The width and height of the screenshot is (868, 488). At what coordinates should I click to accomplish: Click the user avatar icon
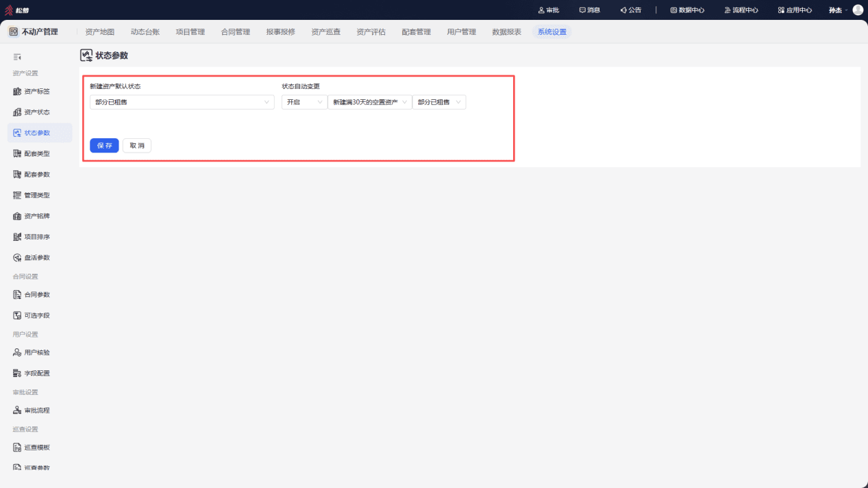point(858,10)
